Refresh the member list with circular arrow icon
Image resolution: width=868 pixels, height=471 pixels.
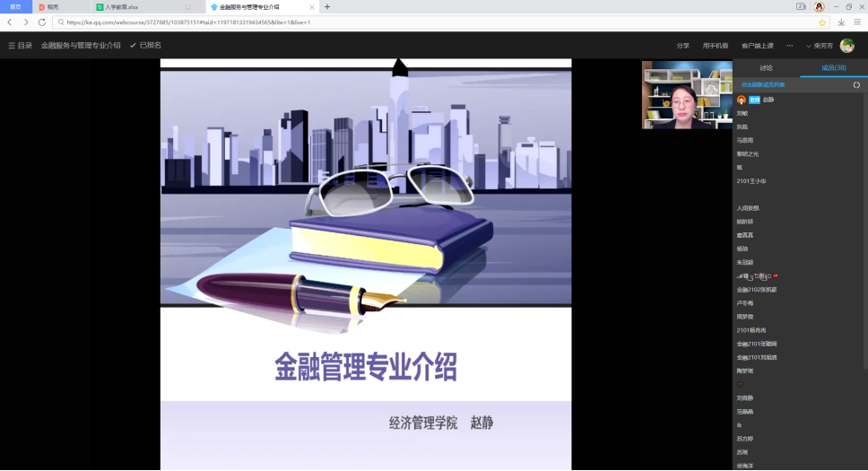click(856, 84)
